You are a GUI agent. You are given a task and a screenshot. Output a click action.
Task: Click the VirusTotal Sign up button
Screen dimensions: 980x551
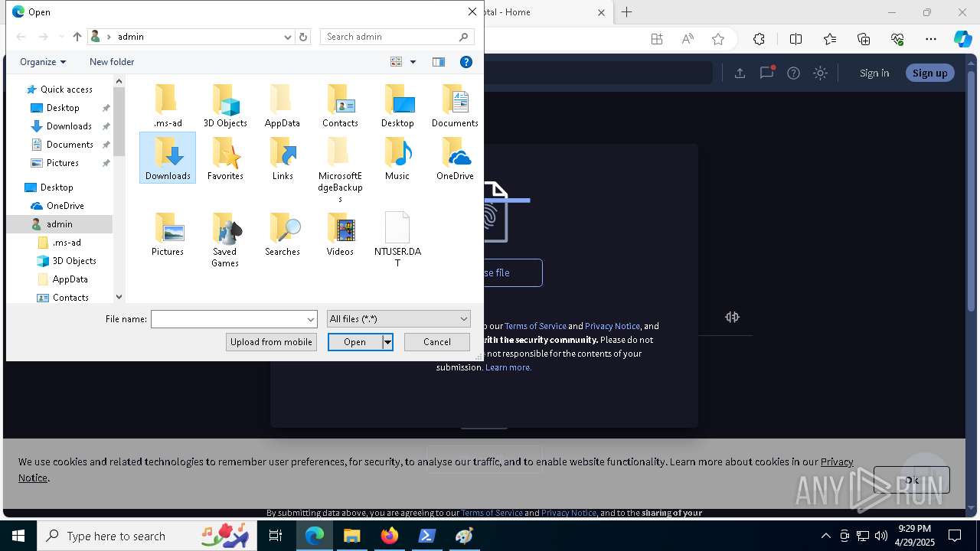tap(929, 73)
